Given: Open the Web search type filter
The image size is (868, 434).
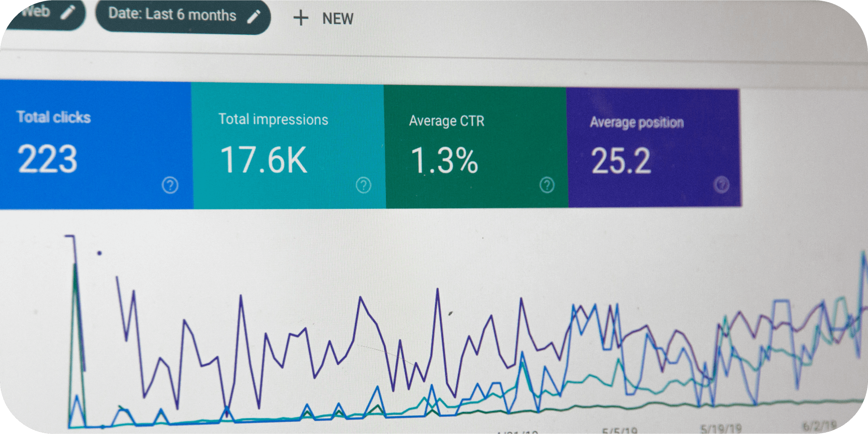Looking at the screenshot, I should (x=36, y=11).
